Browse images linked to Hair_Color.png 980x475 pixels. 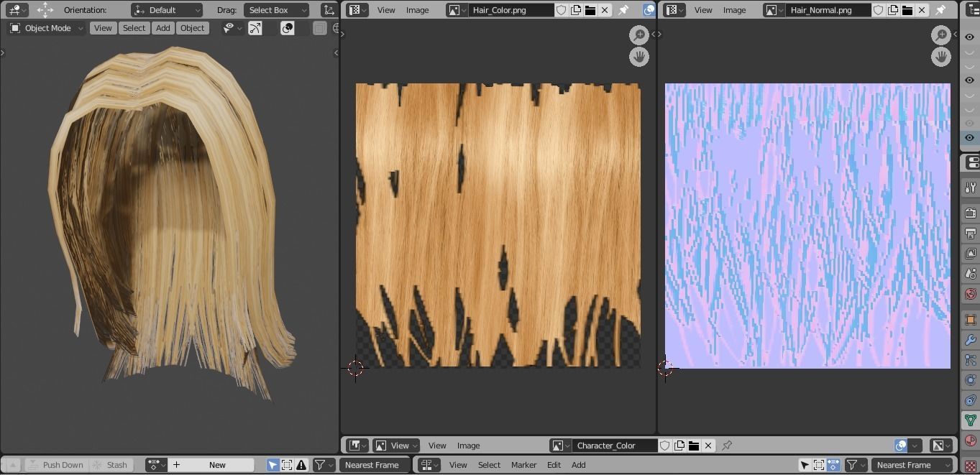(457, 10)
